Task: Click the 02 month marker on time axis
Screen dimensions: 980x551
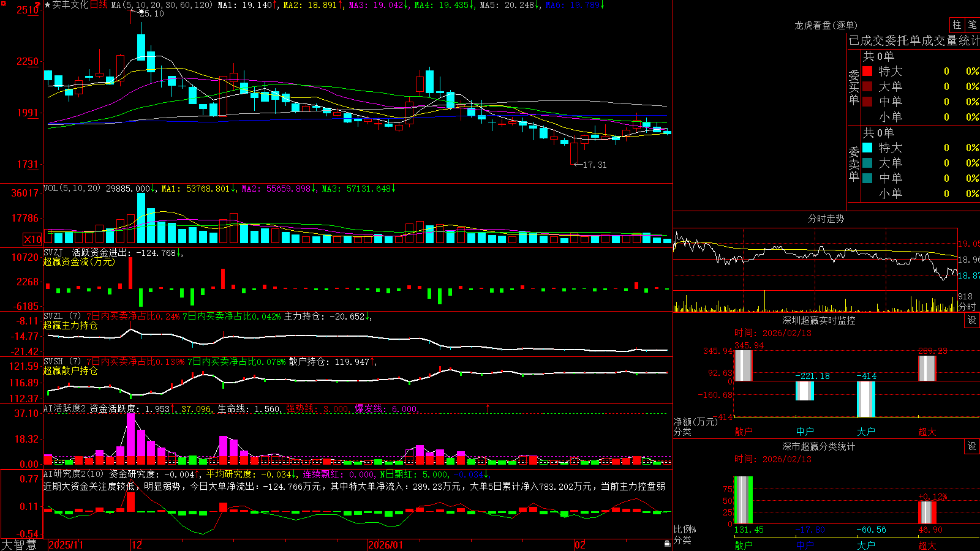Action: tap(580, 545)
